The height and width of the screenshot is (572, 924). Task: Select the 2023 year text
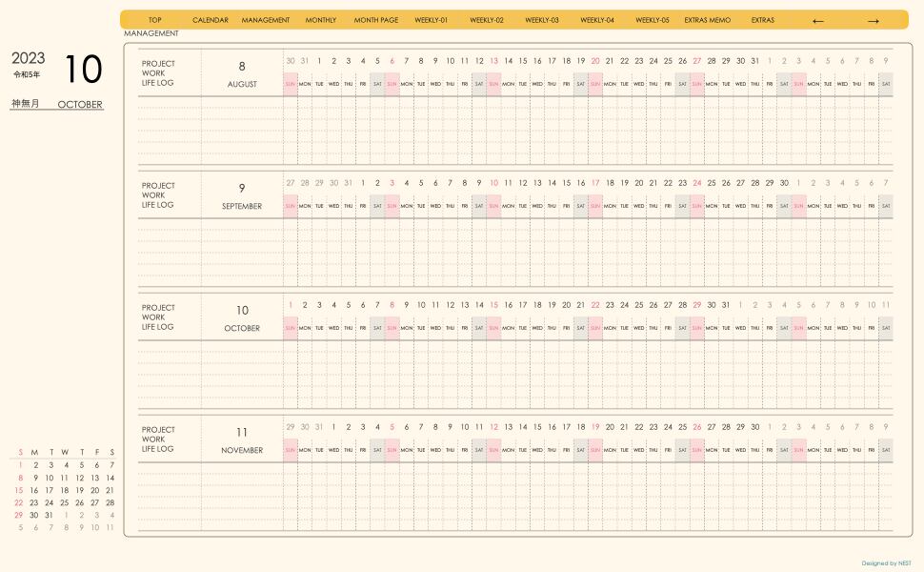tap(29, 58)
